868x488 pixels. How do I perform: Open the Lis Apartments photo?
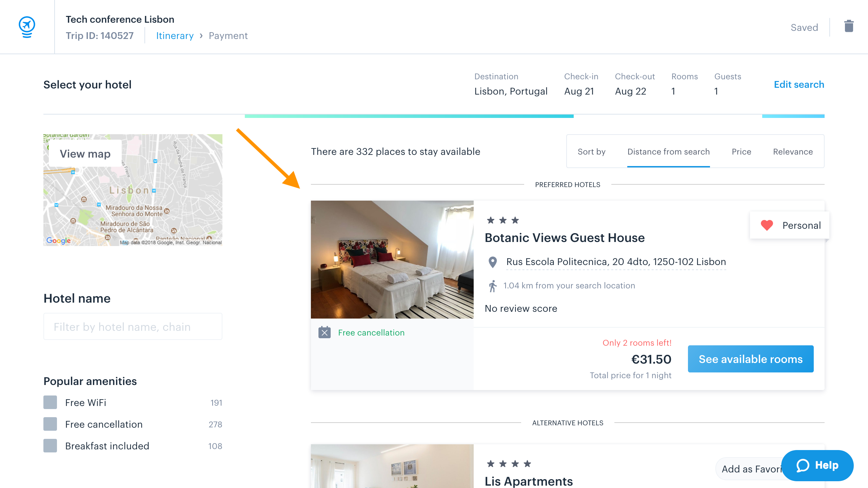(x=392, y=466)
